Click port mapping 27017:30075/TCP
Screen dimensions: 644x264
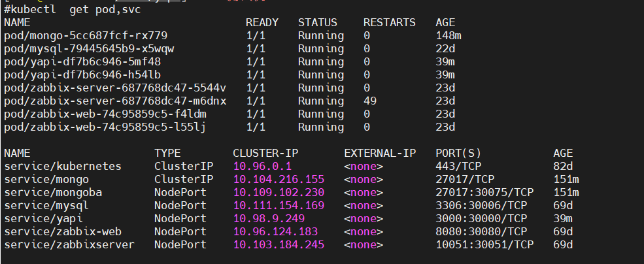(484, 193)
